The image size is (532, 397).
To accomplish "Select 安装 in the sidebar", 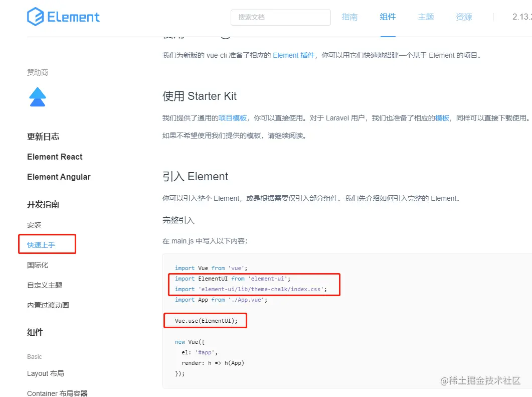I will (x=34, y=225).
